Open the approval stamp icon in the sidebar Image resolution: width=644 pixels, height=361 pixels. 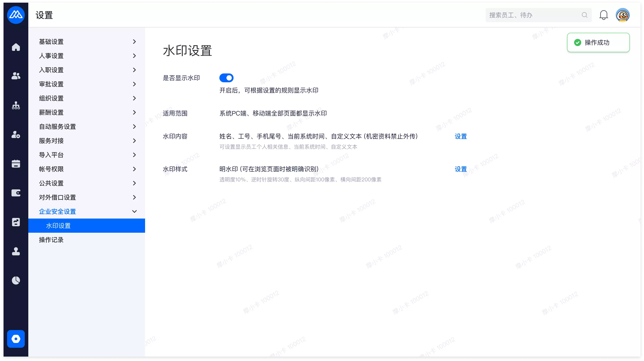pyautogui.click(x=16, y=251)
